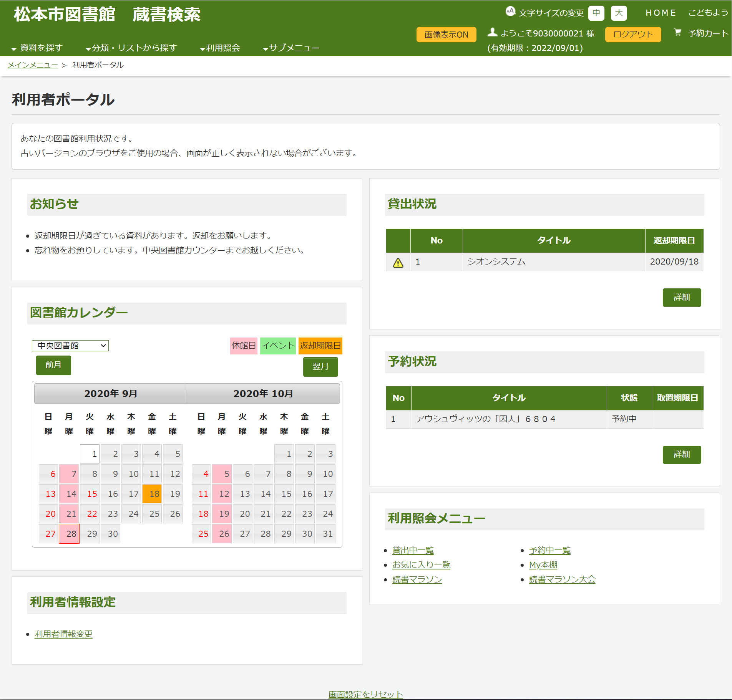Click the 2020年 9月 calendar header

(x=111, y=394)
